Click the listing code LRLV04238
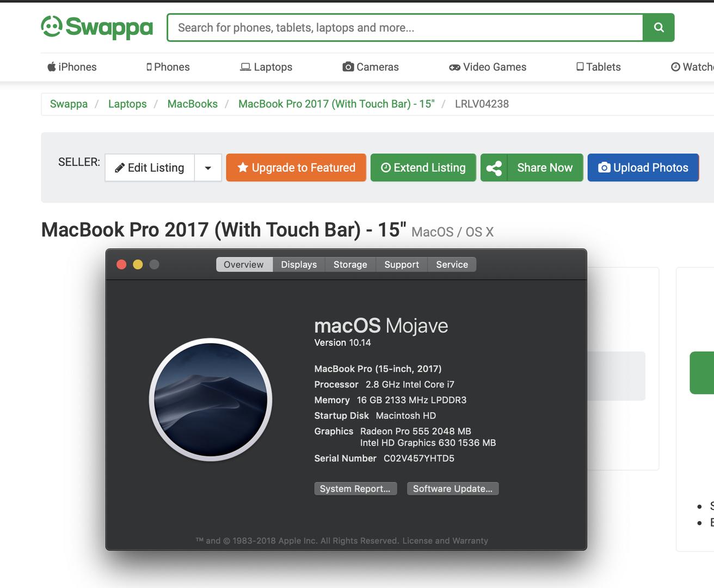 (482, 104)
